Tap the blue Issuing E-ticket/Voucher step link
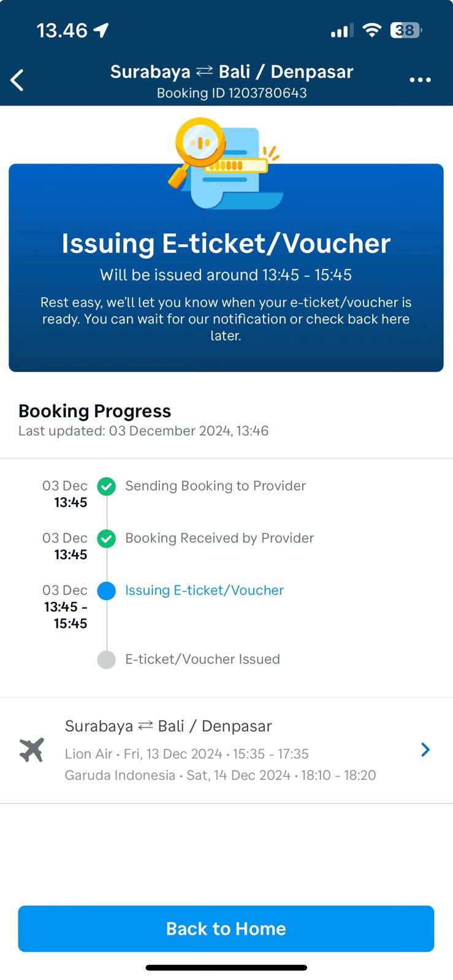The image size is (453, 980). click(204, 590)
